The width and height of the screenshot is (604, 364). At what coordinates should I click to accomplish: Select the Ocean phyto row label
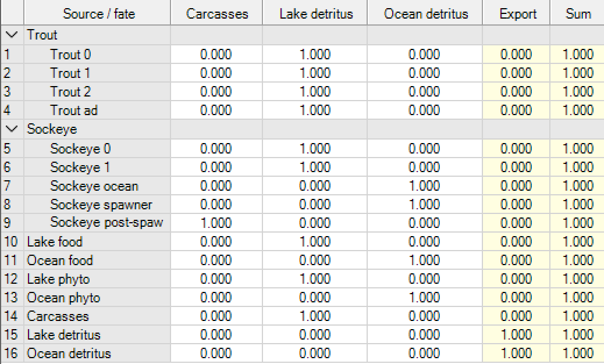63,298
